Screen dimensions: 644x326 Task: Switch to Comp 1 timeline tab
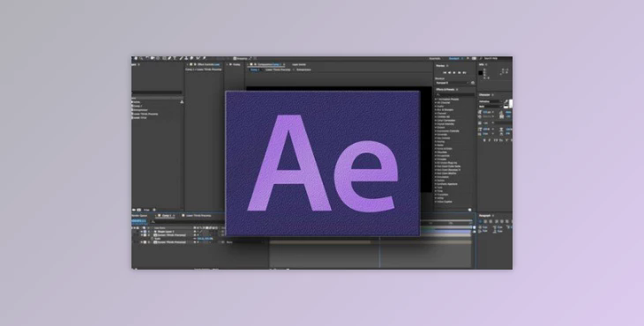(x=167, y=215)
